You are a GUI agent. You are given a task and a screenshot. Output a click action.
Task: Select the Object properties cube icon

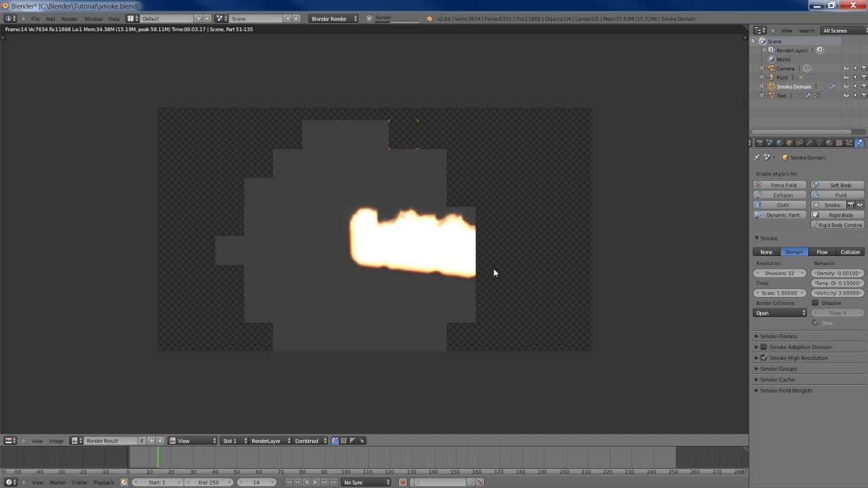789,142
